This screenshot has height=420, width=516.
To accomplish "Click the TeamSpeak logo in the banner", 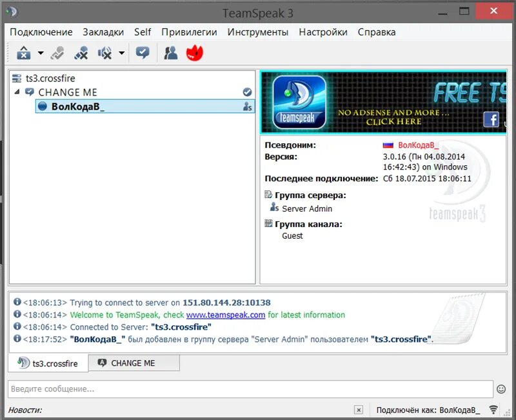I will click(299, 102).
